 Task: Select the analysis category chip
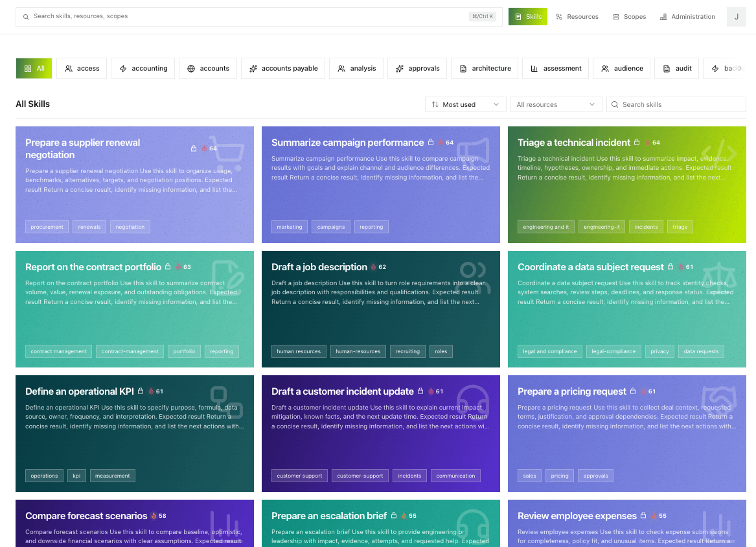coord(356,69)
